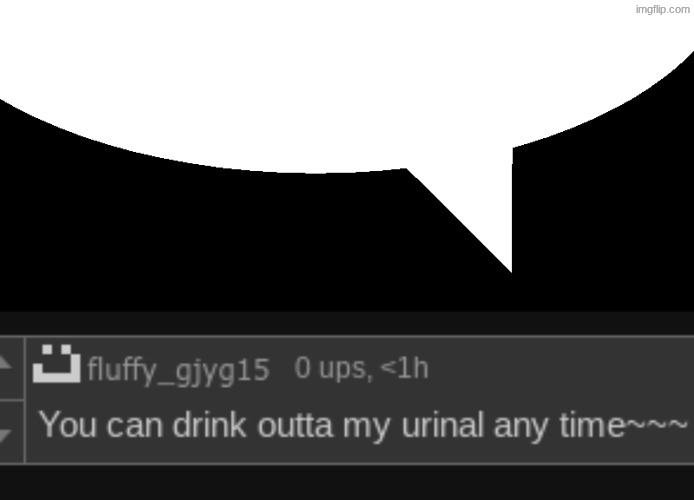Click the word 'time' in the comment

592,425
